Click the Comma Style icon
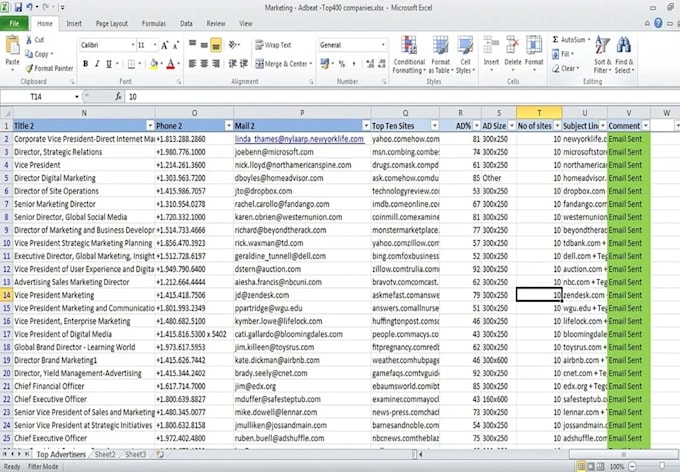 click(354, 64)
